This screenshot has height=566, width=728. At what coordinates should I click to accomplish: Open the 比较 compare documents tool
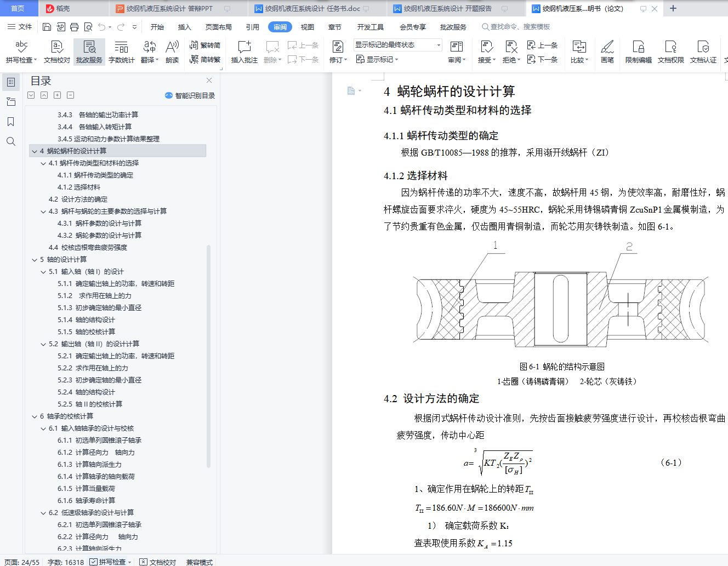tap(579, 52)
